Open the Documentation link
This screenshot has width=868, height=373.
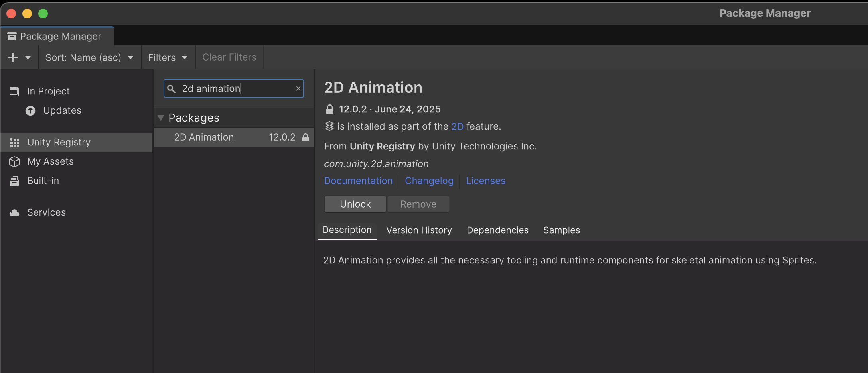tap(358, 181)
